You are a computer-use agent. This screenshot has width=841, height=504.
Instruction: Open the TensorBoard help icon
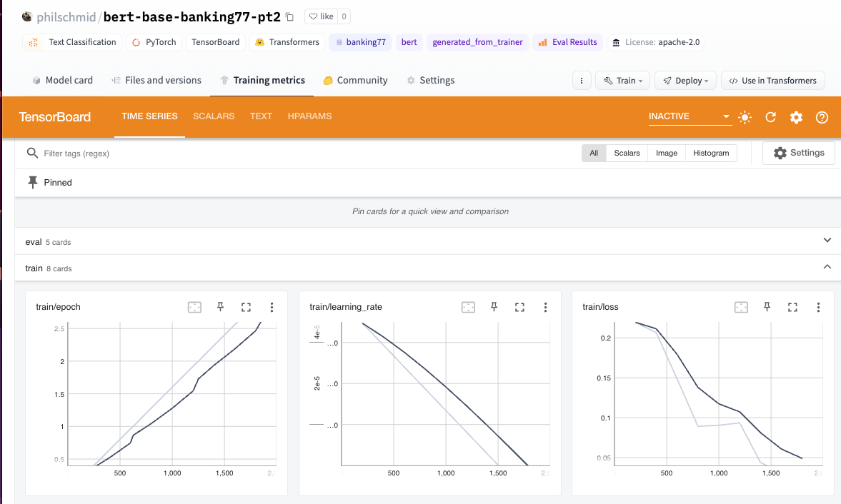pyautogui.click(x=822, y=117)
